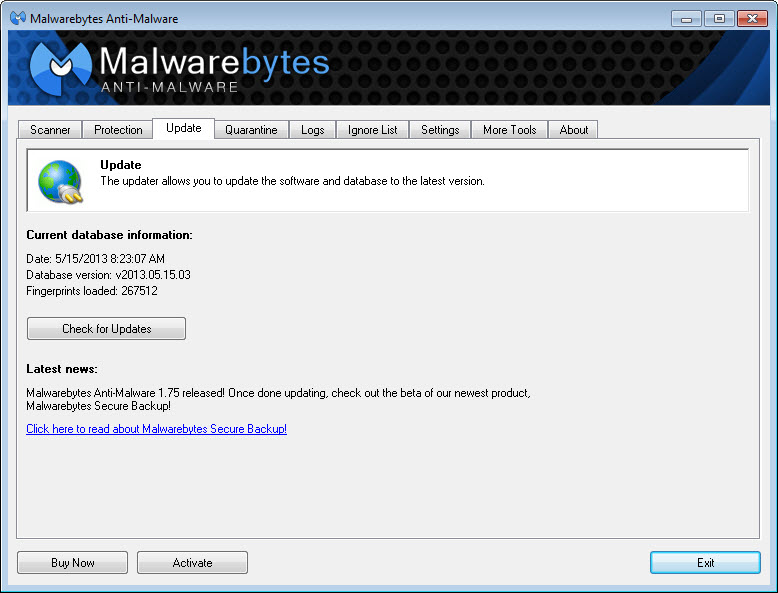Click the Anti-Malware 1.75 released news text

[x=278, y=399]
